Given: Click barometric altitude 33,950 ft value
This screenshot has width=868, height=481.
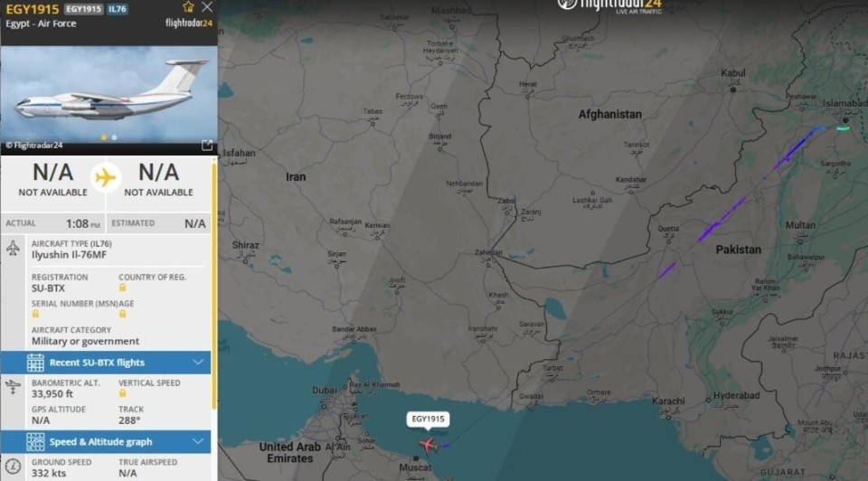Looking at the screenshot, I should (x=52, y=394).
